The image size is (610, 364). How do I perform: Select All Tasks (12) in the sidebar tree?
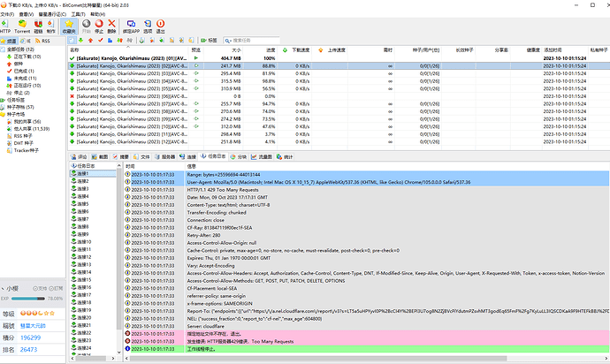[20, 49]
